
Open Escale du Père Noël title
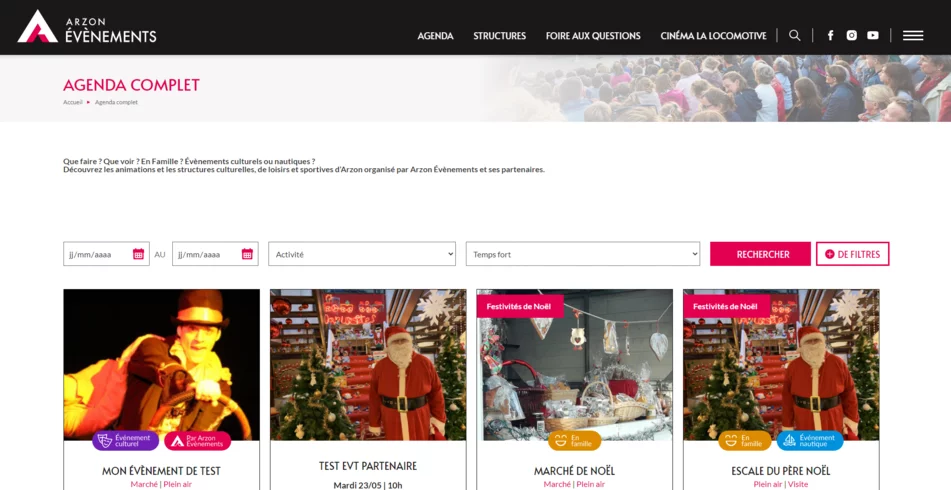pyautogui.click(x=780, y=471)
